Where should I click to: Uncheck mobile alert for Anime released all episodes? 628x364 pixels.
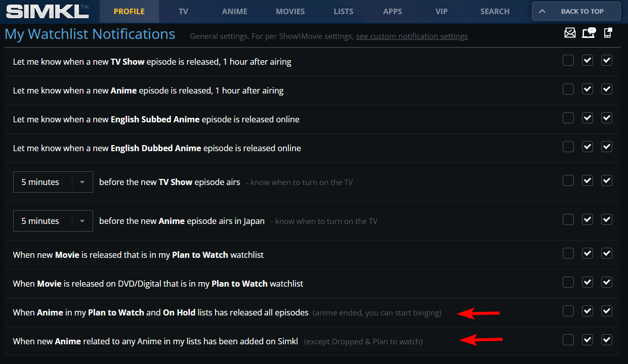pyautogui.click(x=607, y=311)
